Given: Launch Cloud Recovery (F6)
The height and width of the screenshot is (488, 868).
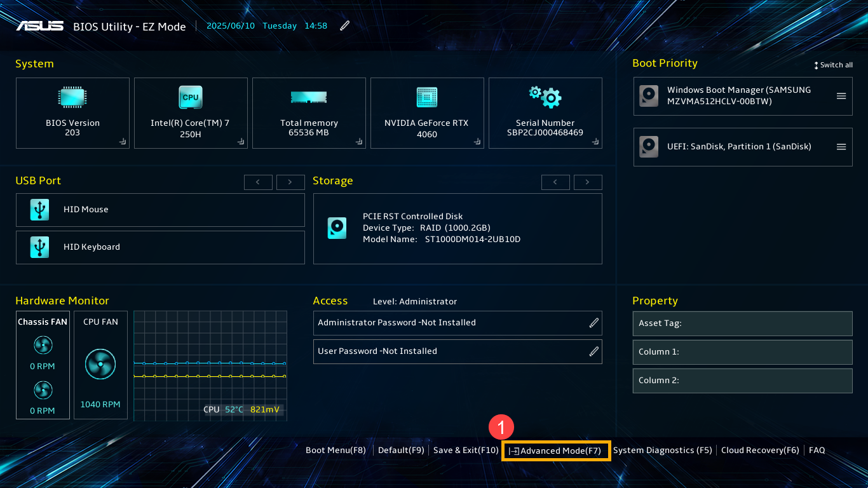Looking at the screenshot, I should 760,451.
